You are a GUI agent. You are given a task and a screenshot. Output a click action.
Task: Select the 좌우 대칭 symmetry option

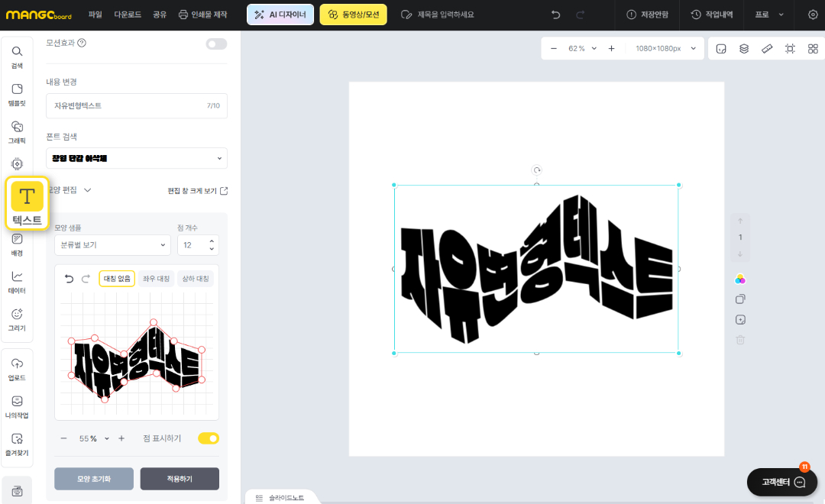[155, 279]
